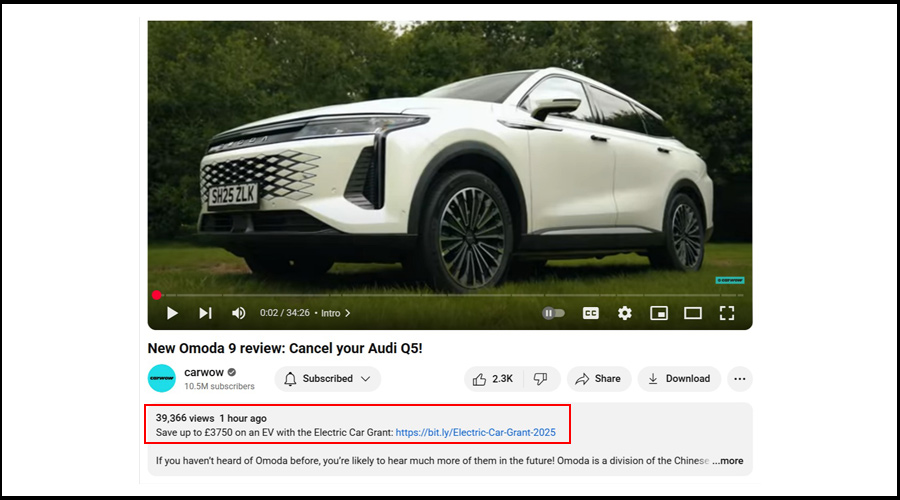
Task: Download the video
Action: point(678,379)
